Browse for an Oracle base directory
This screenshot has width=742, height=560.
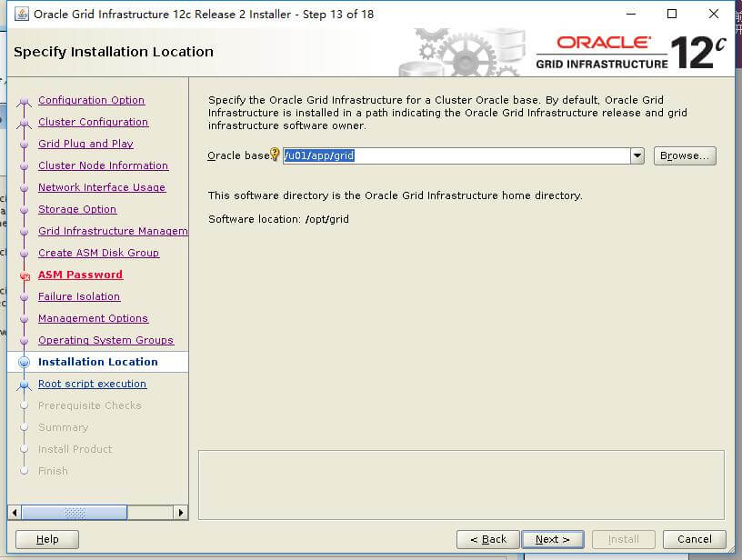[685, 155]
